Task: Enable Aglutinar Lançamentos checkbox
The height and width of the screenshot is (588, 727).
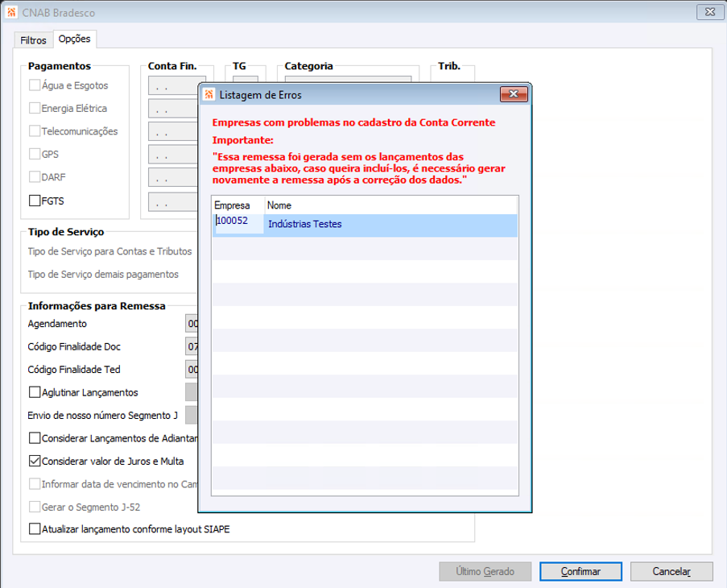Action: pyautogui.click(x=35, y=392)
